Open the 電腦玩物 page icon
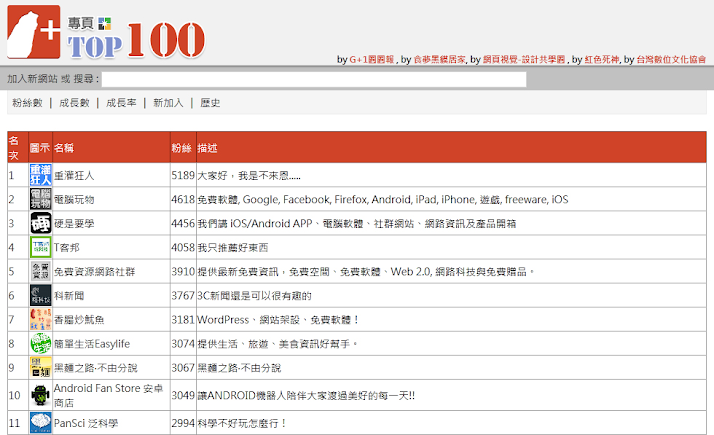 [41, 199]
